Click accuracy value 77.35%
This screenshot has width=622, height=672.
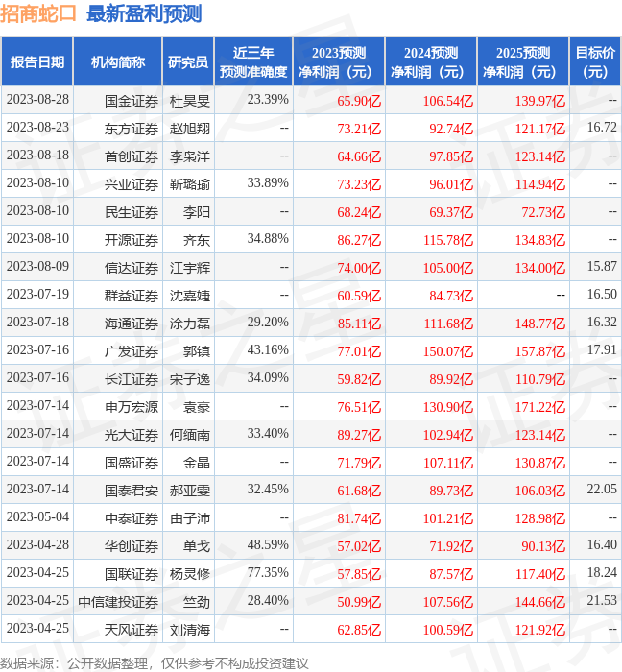[x=268, y=573]
